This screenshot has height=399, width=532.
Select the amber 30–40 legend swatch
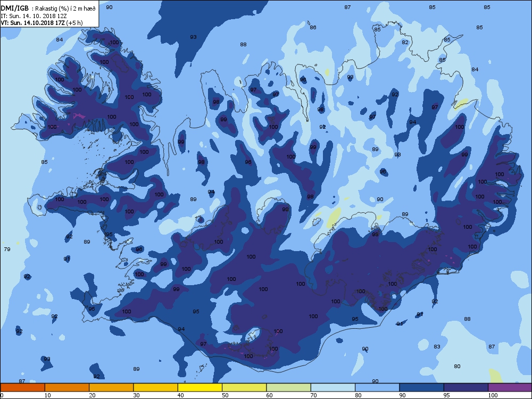tap(156, 387)
